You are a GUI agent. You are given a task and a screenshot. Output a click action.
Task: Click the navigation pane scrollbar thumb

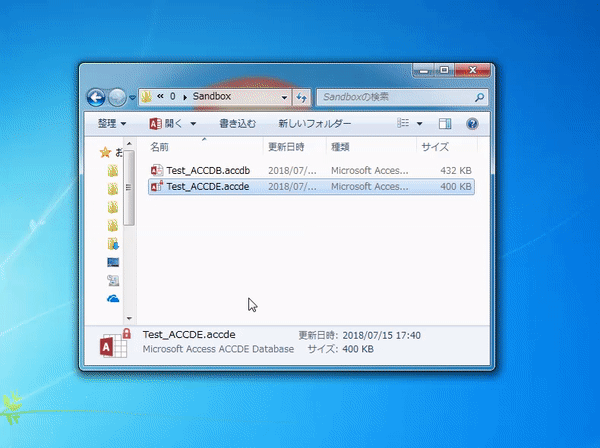[129, 187]
